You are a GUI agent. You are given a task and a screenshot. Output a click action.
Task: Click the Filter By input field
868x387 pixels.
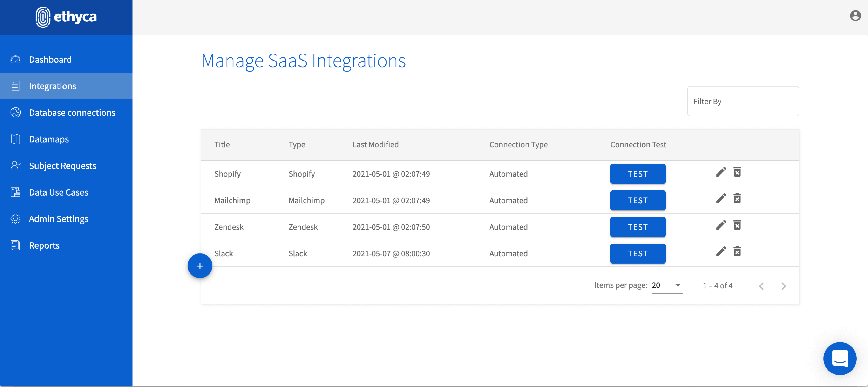click(743, 102)
